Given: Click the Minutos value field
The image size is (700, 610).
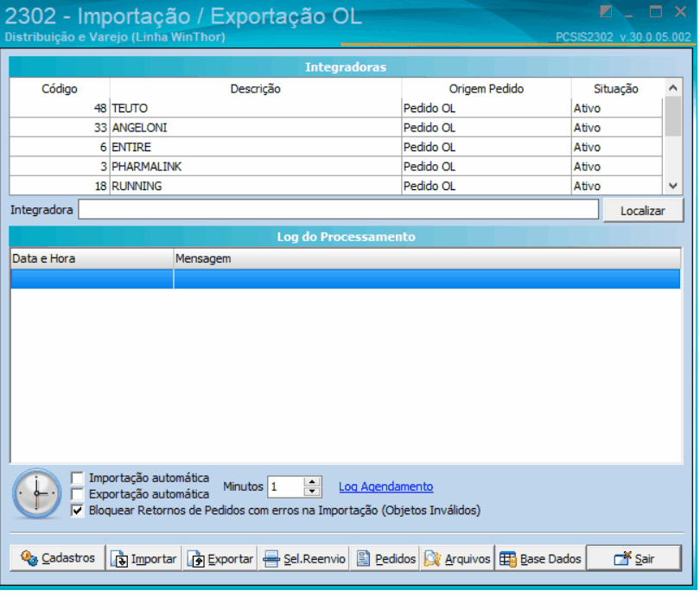Looking at the screenshot, I should 286,486.
